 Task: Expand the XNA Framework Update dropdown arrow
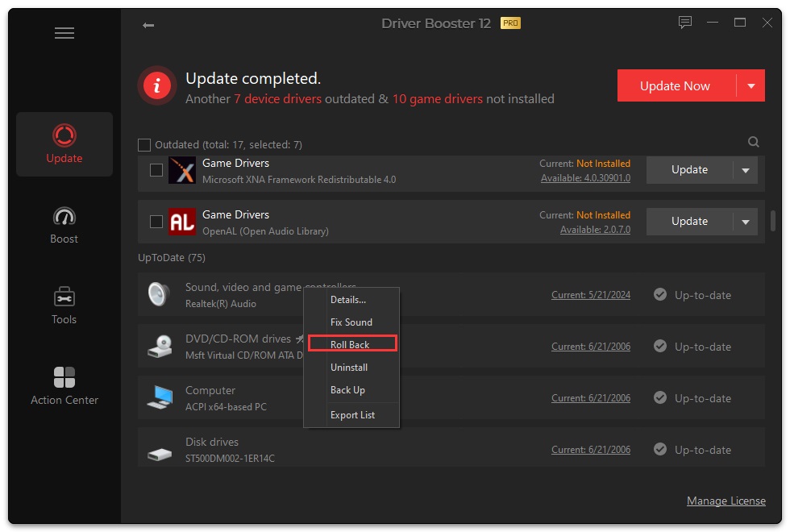tap(746, 170)
